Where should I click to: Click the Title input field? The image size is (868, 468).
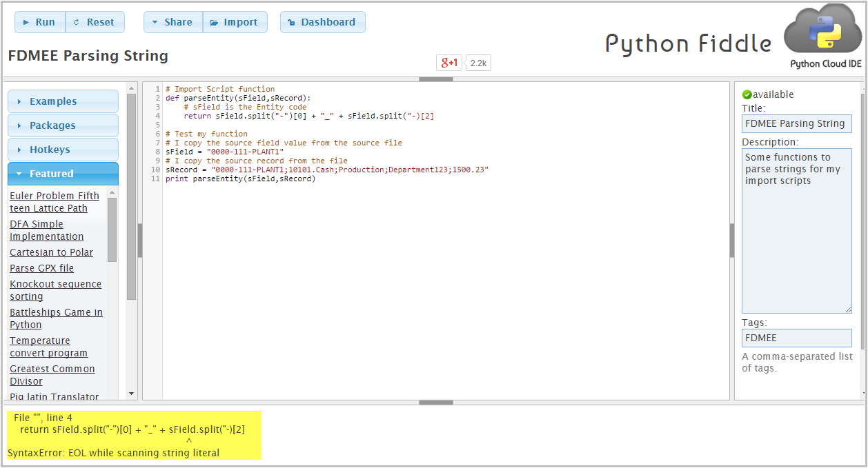(797, 124)
